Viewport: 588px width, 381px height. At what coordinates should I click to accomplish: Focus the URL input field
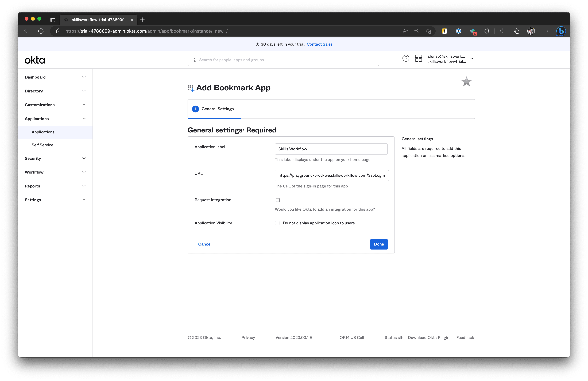[332, 175]
